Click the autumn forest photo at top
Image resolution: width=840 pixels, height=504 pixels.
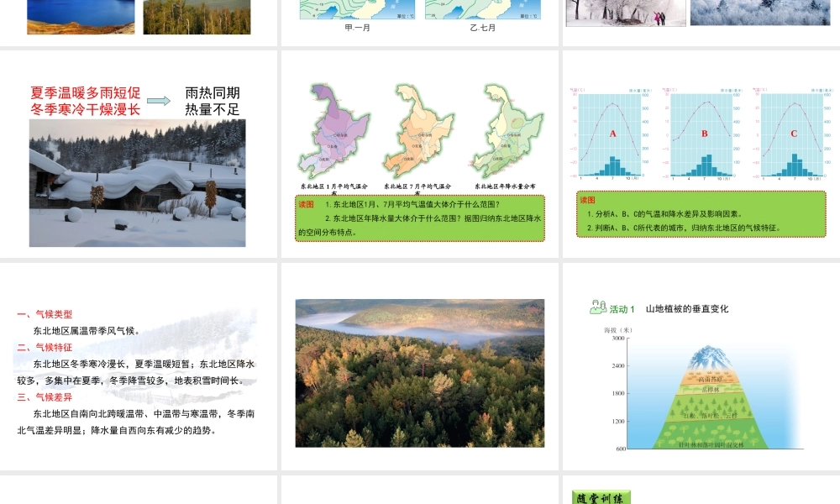pyautogui.click(x=197, y=17)
